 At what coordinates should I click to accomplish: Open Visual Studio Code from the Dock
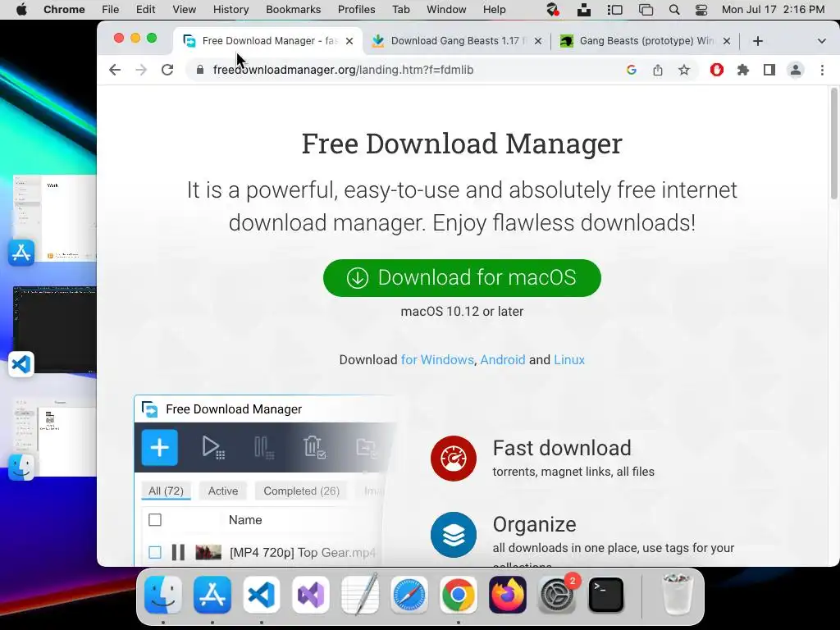(262, 595)
